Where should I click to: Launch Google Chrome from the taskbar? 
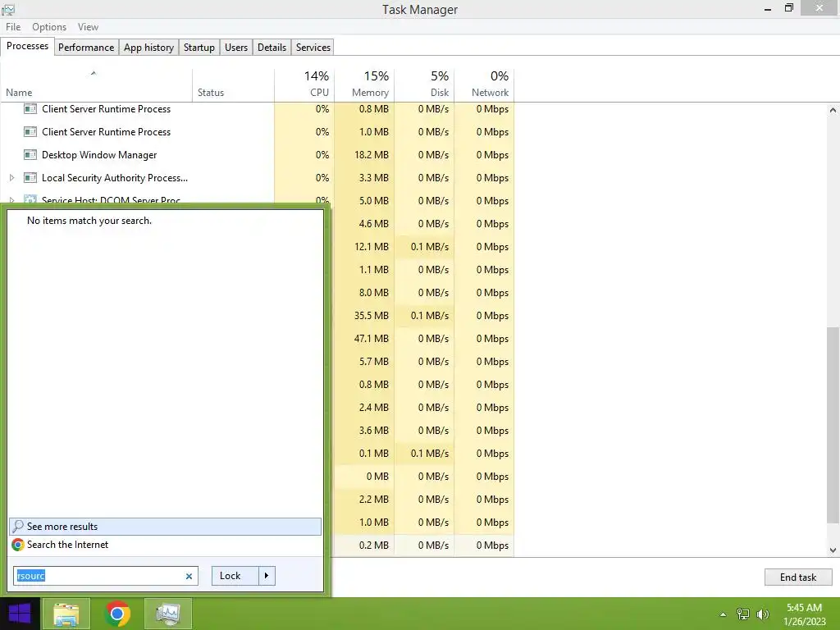click(117, 614)
